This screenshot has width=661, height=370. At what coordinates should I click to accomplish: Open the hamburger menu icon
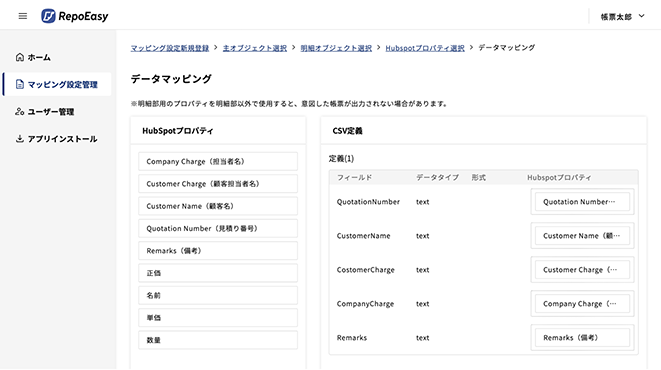pyautogui.click(x=23, y=16)
